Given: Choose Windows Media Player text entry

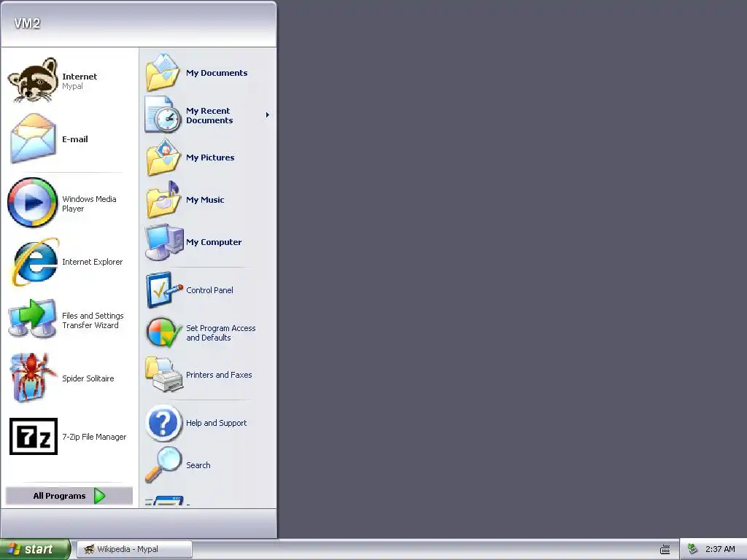Looking at the screenshot, I should 89,204.
